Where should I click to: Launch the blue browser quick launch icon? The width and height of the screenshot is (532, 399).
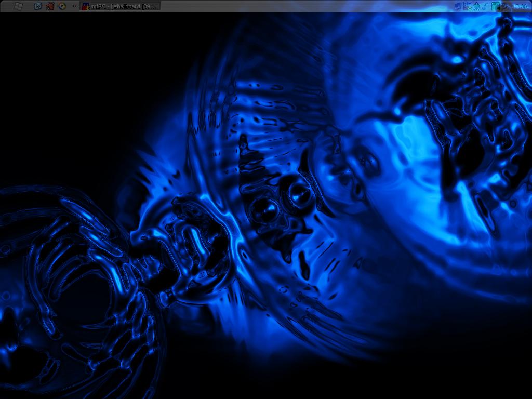pos(38,6)
